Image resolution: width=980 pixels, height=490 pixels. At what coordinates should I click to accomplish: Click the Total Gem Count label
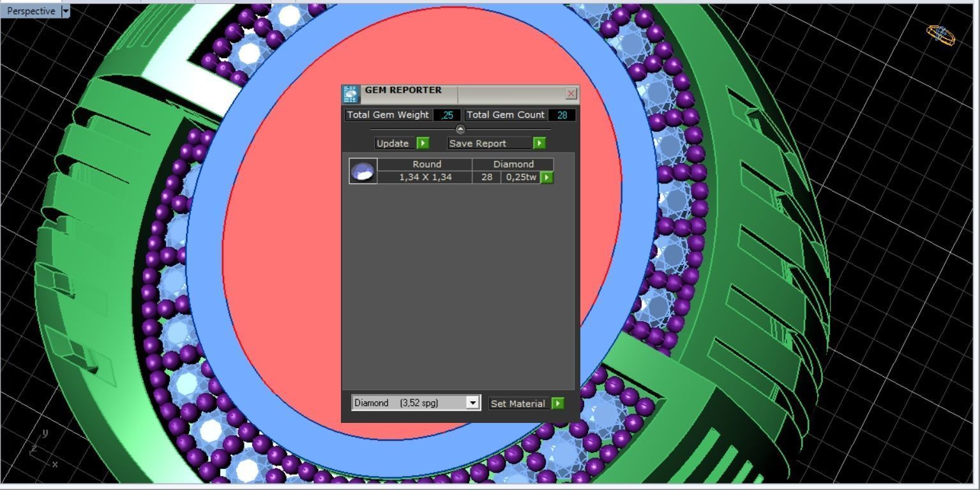click(506, 115)
